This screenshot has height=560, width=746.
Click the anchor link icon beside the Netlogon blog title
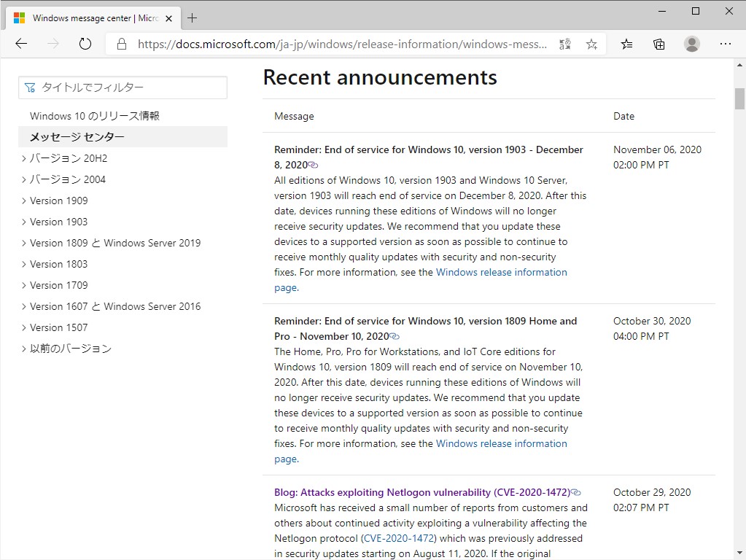(575, 492)
